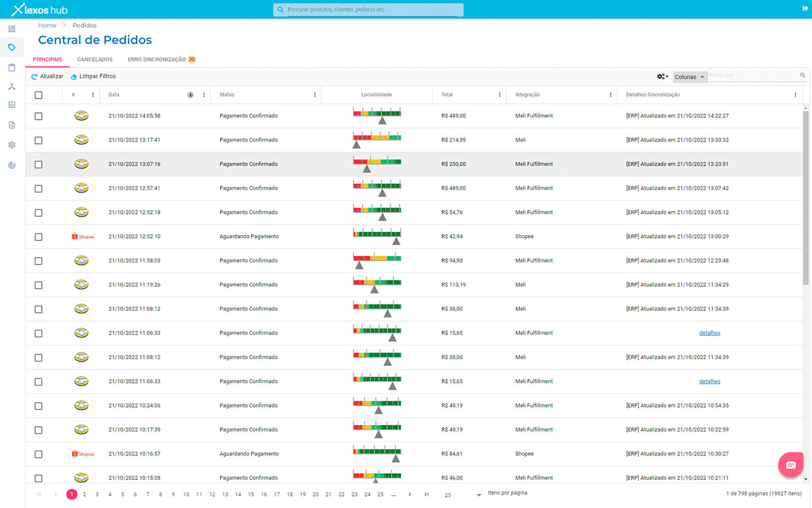Open the Status column options menu
Viewport: 812px width, 508px height.
click(x=315, y=95)
